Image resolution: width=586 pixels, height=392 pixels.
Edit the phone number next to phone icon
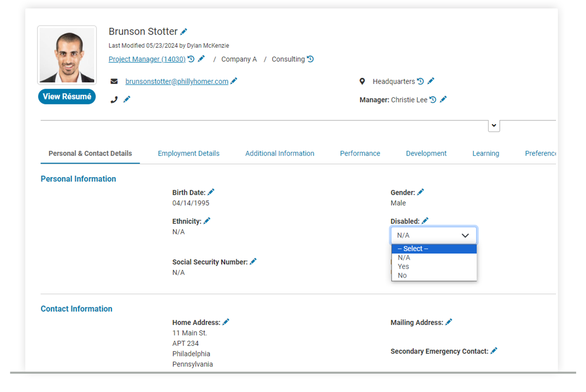point(126,99)
